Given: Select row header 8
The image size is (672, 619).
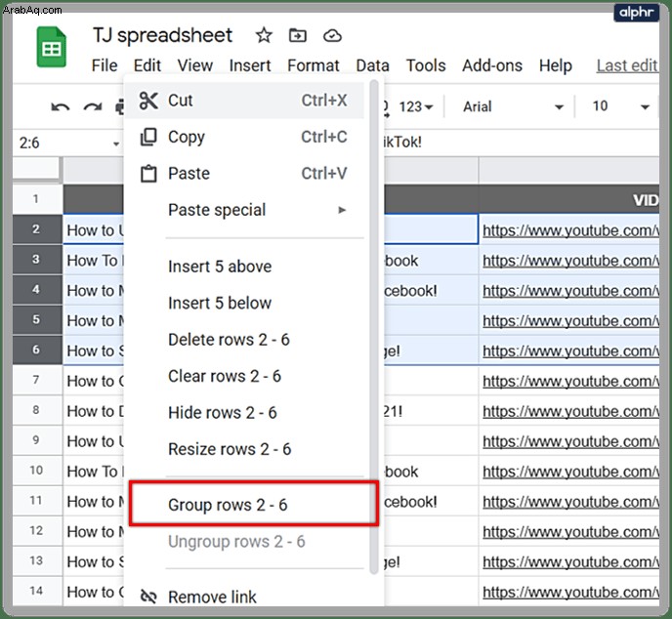Looking at the screenshot, I should [36, 410].
